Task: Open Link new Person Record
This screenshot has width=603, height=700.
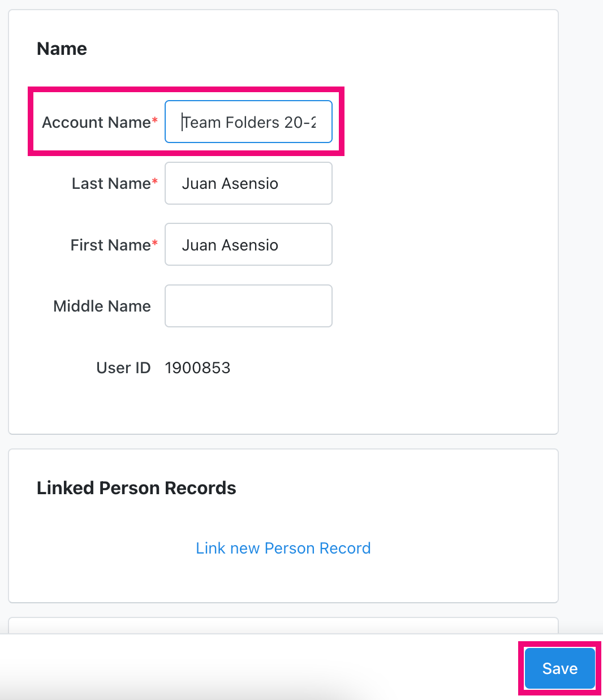Action: [x=283, y=548]
